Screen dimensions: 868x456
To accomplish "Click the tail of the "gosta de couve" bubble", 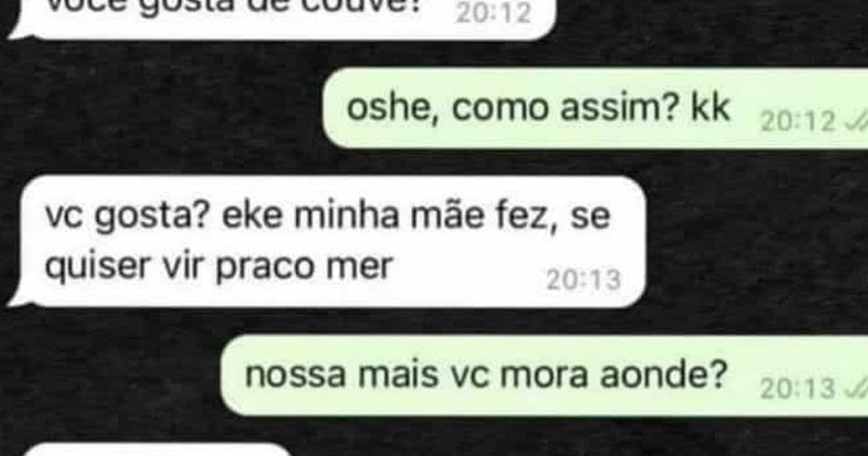I will coord(17,32).
